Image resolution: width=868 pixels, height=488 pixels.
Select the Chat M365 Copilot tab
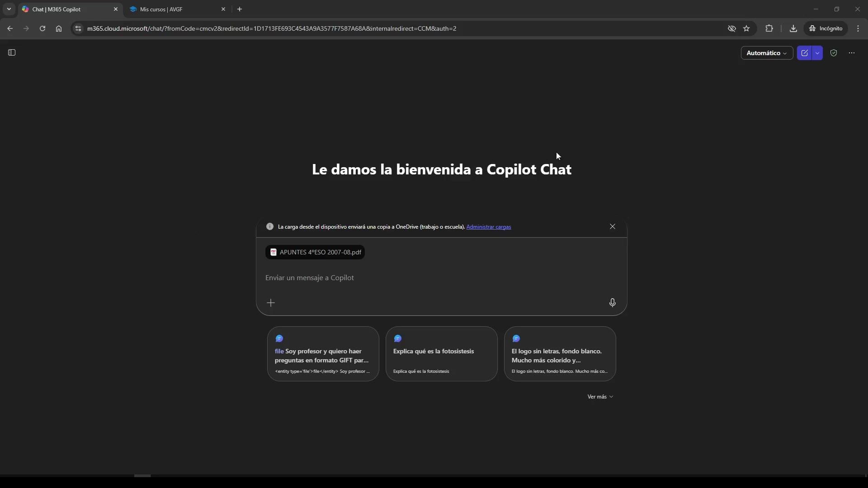point(68,9)
